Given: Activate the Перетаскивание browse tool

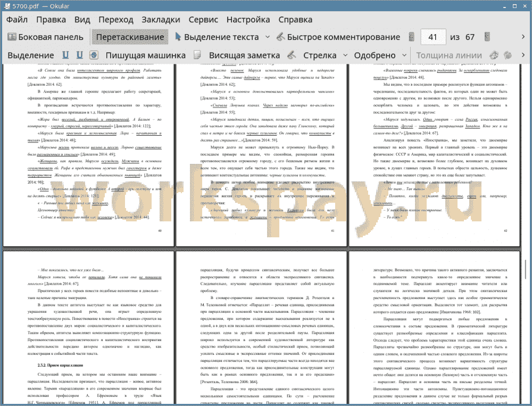Looking at the screenshot, I should tap(130, 37).
